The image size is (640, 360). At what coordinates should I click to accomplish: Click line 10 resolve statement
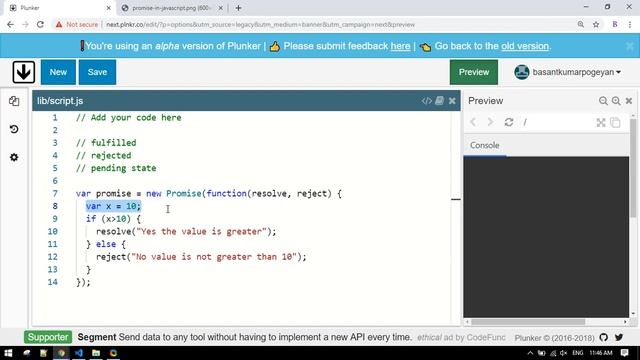(186, 231)
